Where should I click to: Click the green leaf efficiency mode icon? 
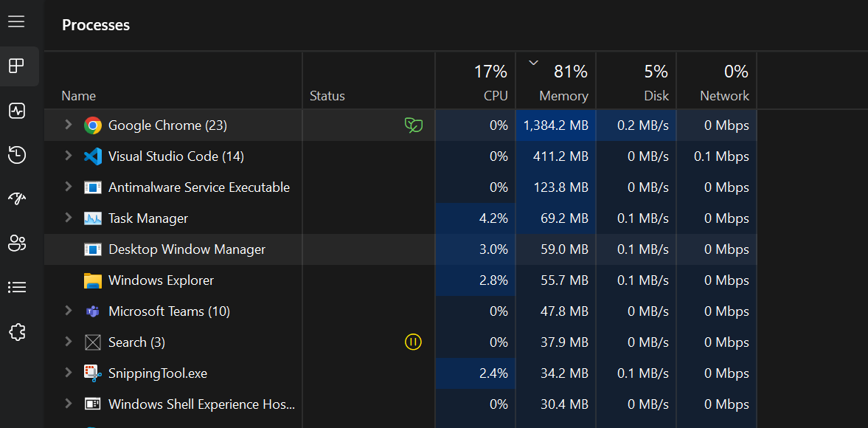414,125
